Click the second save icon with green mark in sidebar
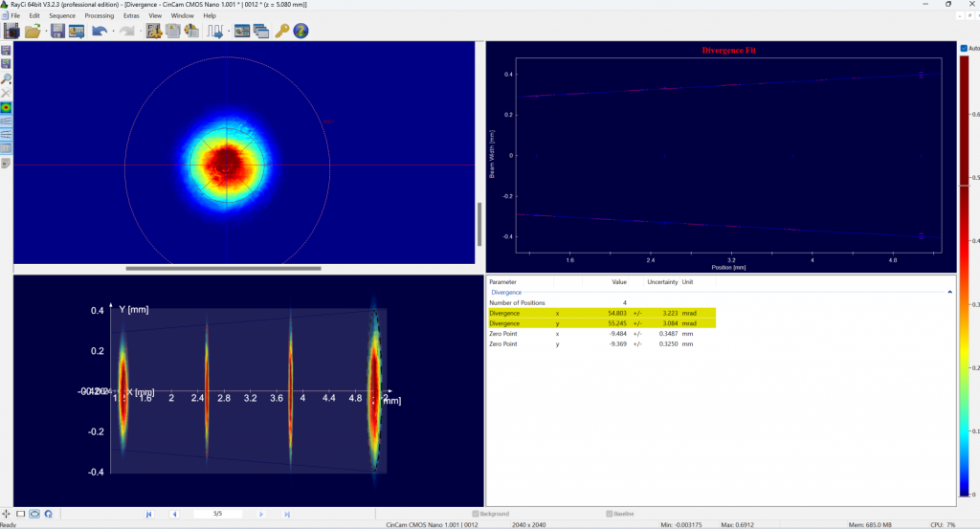980x529 pixels. click(x=7, y=64)
